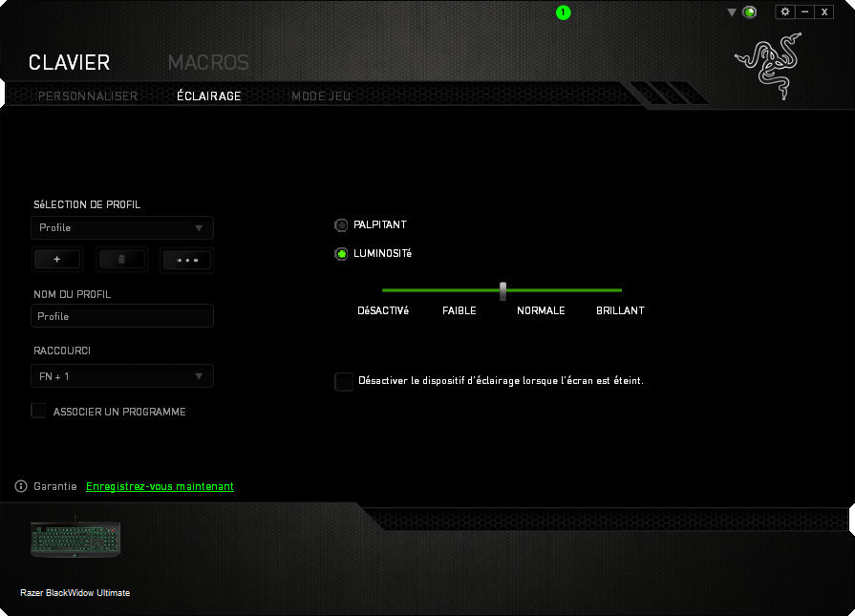Click Enregistrez-vous maintenant link

(x=160, y=486)
